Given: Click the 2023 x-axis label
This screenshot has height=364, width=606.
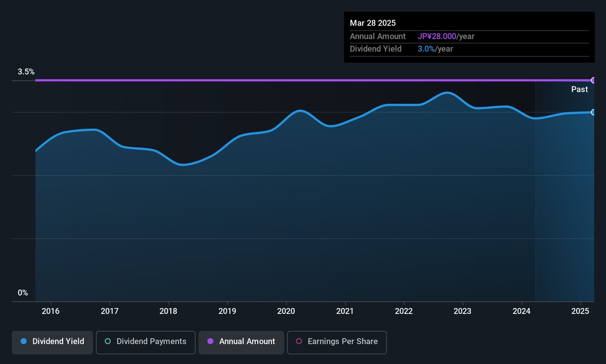Looking at the screenshot, I should coord(462,311).
